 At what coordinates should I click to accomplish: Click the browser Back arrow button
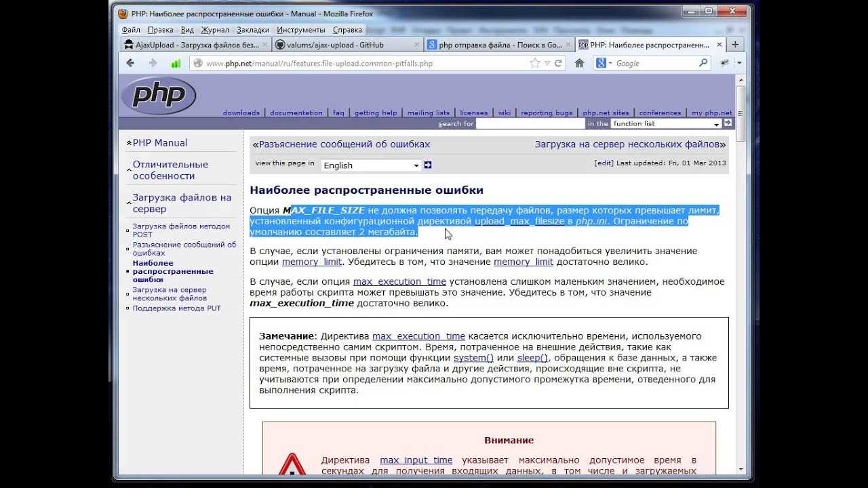coord(130,63)
